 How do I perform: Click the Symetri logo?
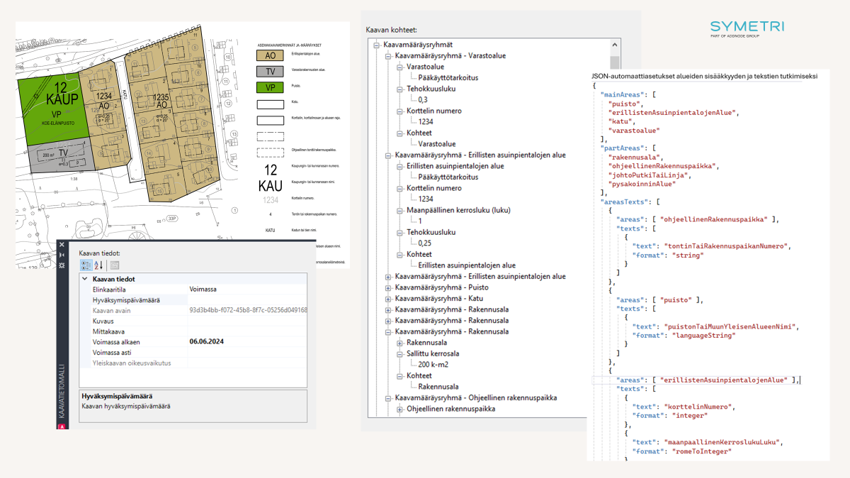[746, 28]
